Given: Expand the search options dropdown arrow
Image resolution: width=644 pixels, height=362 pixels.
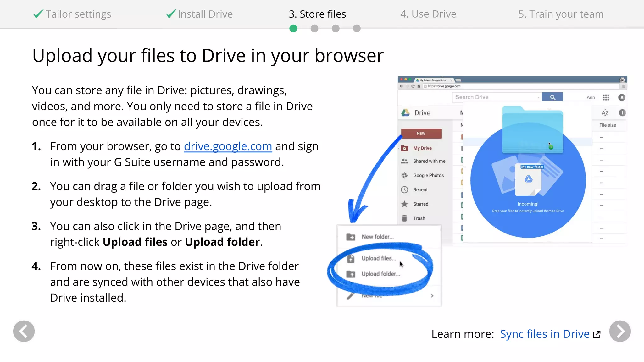Looking at the screenshot, I should pyautogui.click(x=538, y=97).
